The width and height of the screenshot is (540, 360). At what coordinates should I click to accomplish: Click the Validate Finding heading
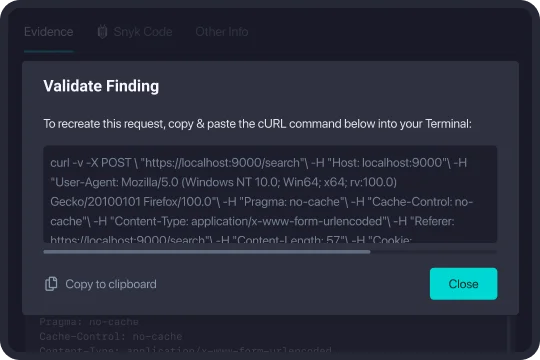point(101,86)
